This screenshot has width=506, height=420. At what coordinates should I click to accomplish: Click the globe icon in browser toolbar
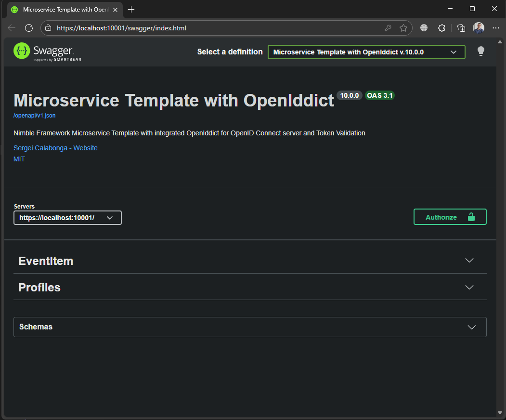point(424,28)
